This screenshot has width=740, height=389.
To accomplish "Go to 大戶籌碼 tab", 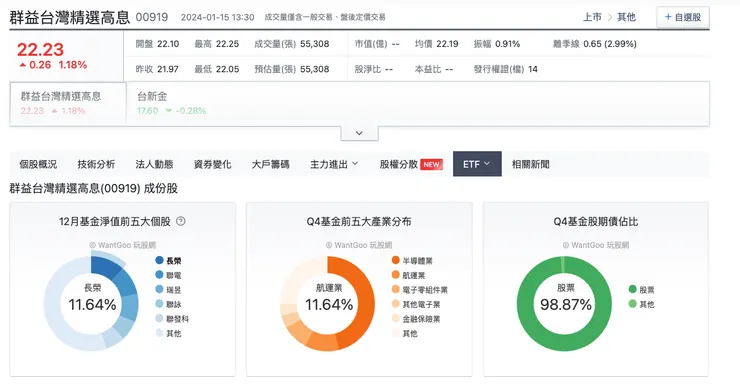I will (x=270, y=164).
